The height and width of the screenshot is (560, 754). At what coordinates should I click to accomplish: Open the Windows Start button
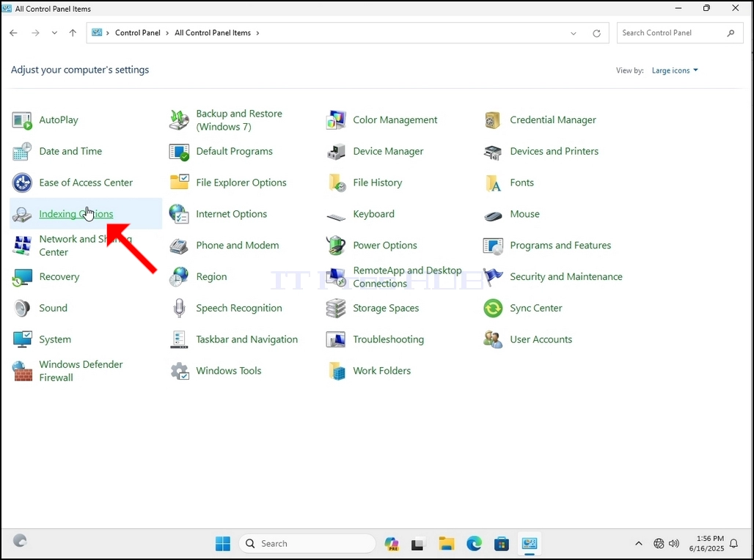(x=223, y=544)
